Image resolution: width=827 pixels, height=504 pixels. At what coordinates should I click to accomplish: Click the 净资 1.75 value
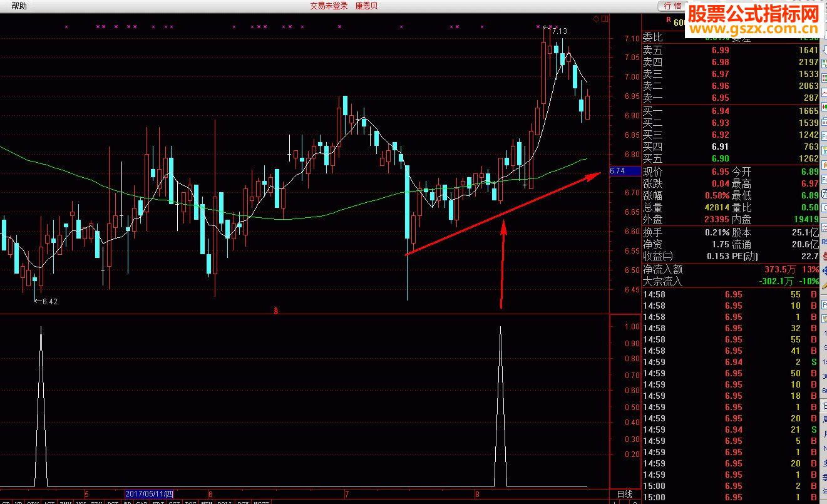[x=721, y=244]
